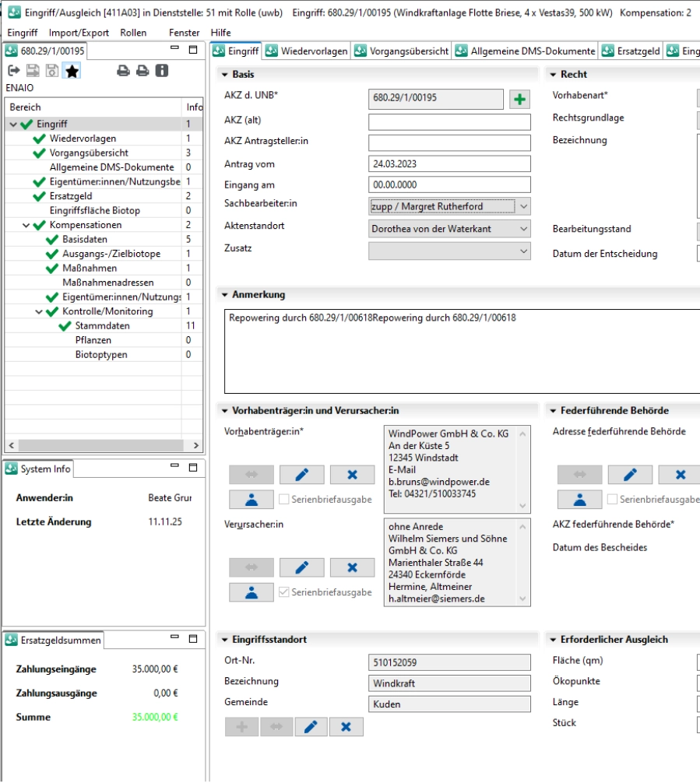
Task: Open the Import/Export menu
Action: pyautogui.click(x=79, y=33)
